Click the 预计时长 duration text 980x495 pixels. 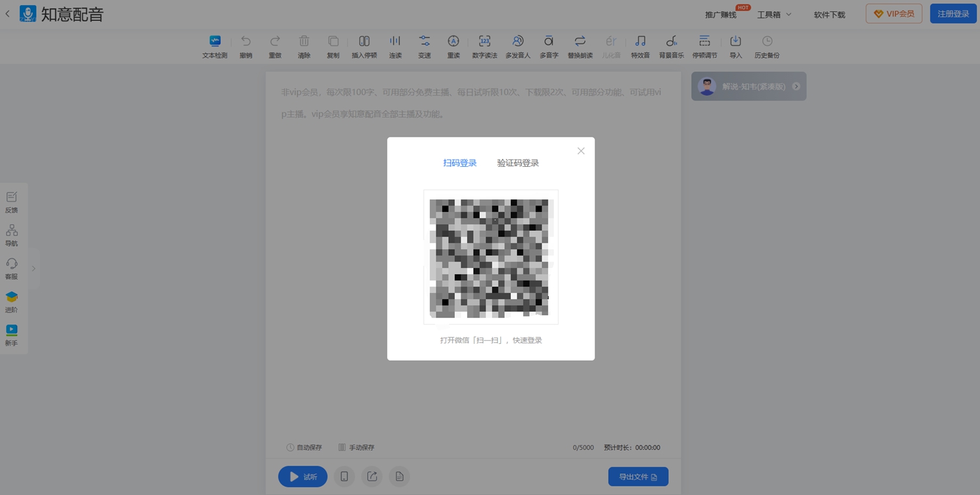pos(632,447)
